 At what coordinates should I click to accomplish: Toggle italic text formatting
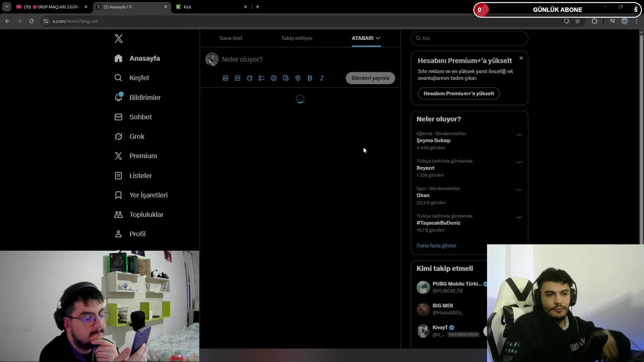[x=322, y=78]
